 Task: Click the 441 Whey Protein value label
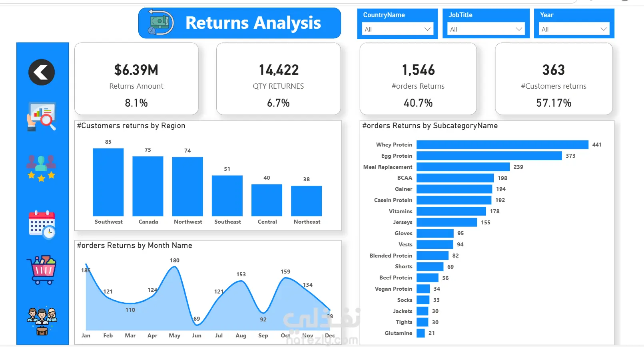pos(597,145)
